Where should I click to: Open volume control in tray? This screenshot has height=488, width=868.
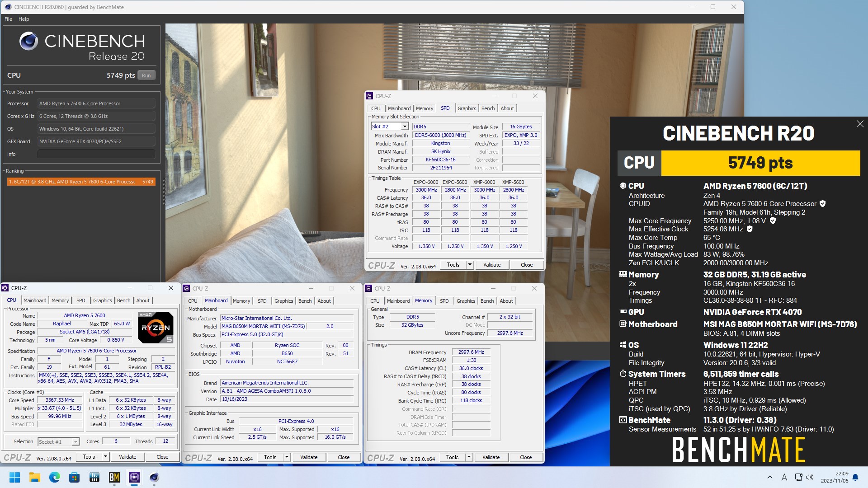[810, 477]
